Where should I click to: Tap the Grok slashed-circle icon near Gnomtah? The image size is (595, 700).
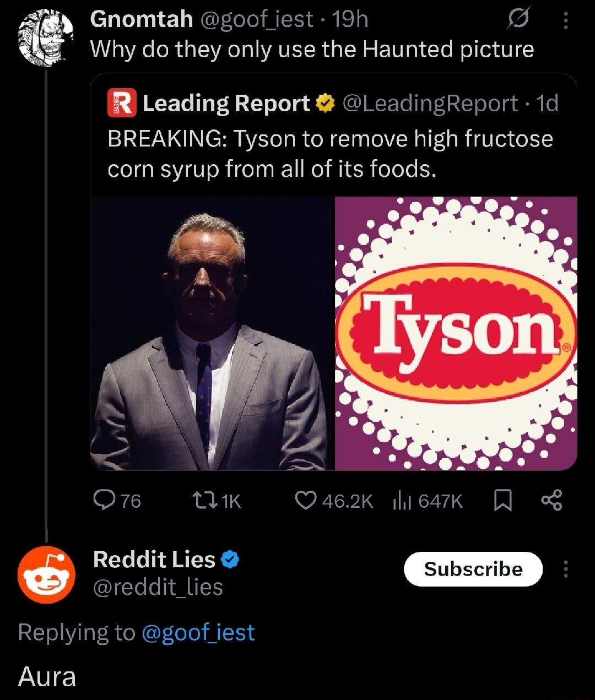(x=518, y=19)
